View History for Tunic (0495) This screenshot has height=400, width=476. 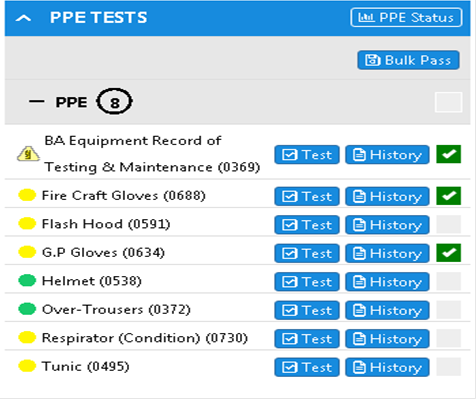click(x=387, y=367)
